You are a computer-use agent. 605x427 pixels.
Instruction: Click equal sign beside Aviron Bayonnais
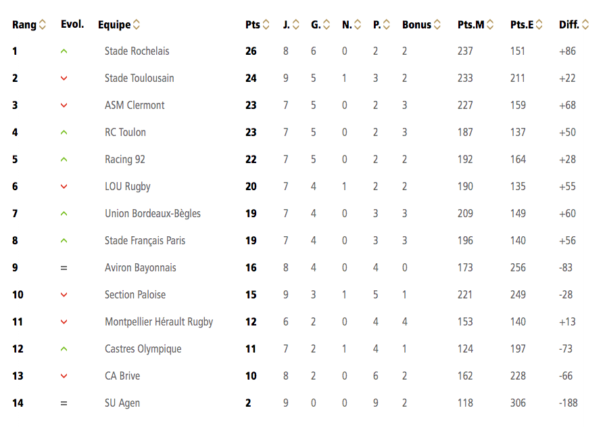64,268
